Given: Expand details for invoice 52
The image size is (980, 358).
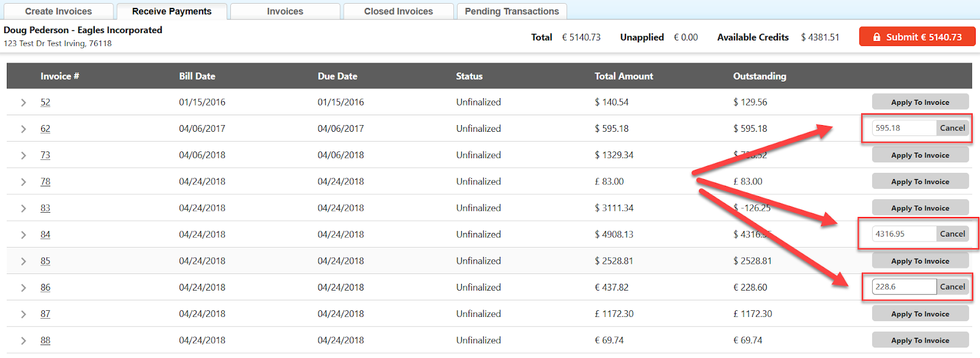Looking at the screenshot, I should click(23, 102).
